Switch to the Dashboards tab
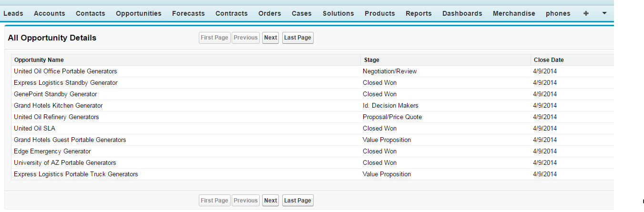644x212 pixels. coord(462,13)
